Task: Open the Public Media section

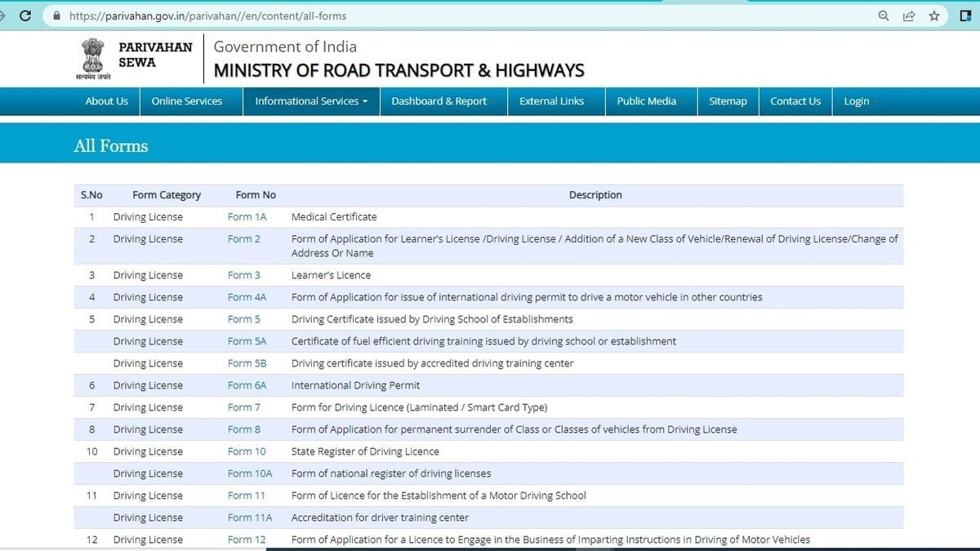Action: coord(648,101)
